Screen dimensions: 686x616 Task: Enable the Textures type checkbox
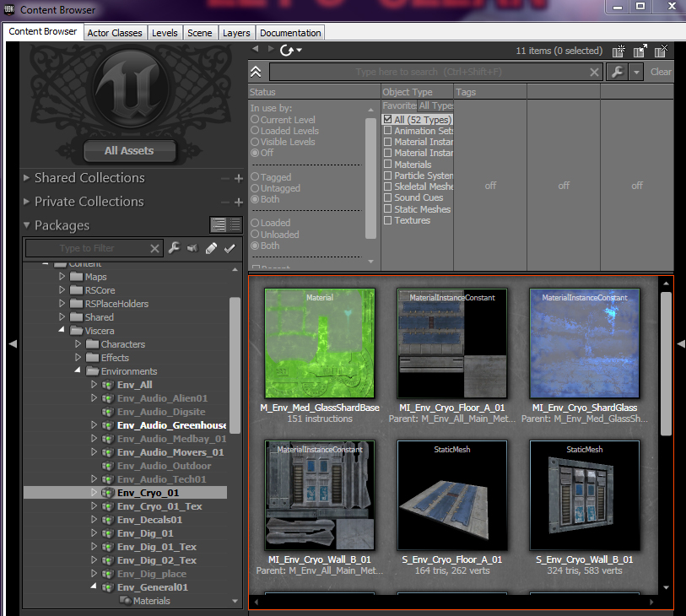(387, 220)
